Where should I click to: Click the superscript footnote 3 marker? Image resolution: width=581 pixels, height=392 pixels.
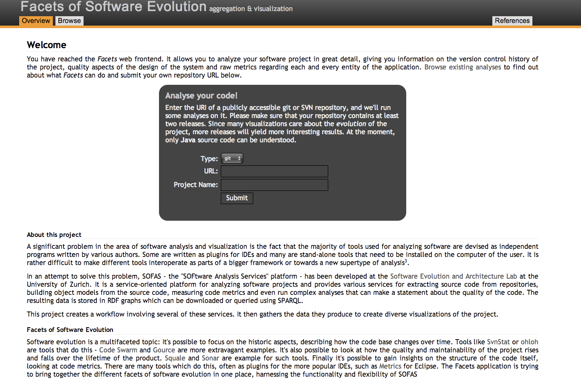406,261
